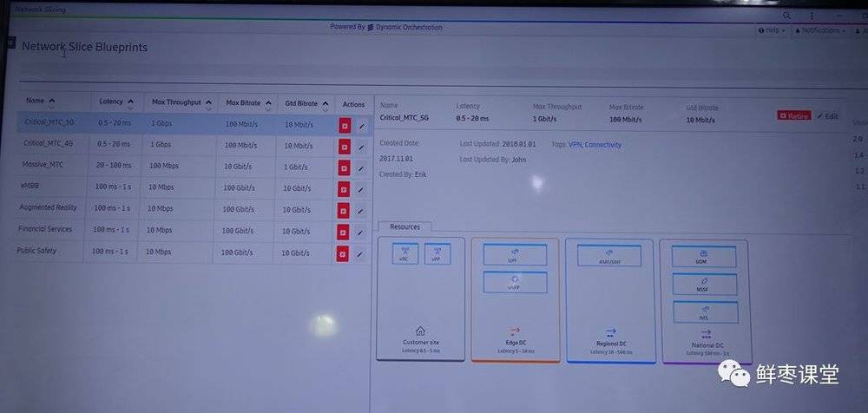868x413 pixels.
Task: Click the red Retire button in details
Action: click(794, 115)
